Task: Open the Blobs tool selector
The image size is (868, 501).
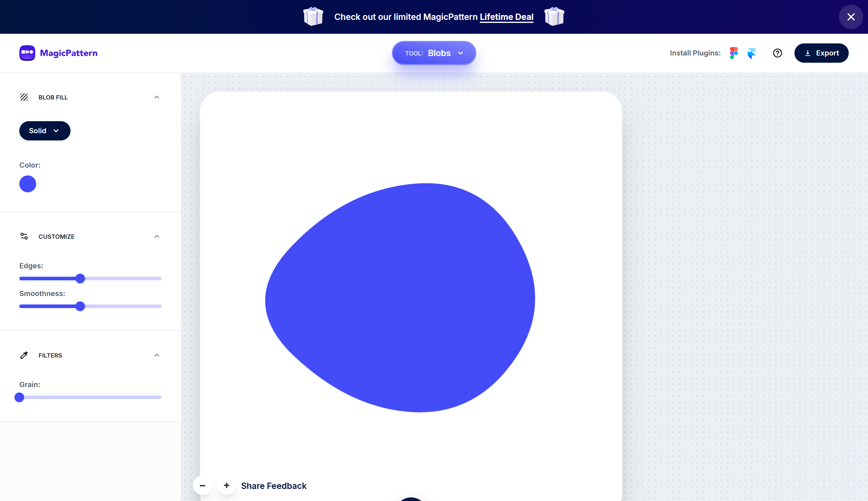Action: pyautogui.click(x=433, y=53)
